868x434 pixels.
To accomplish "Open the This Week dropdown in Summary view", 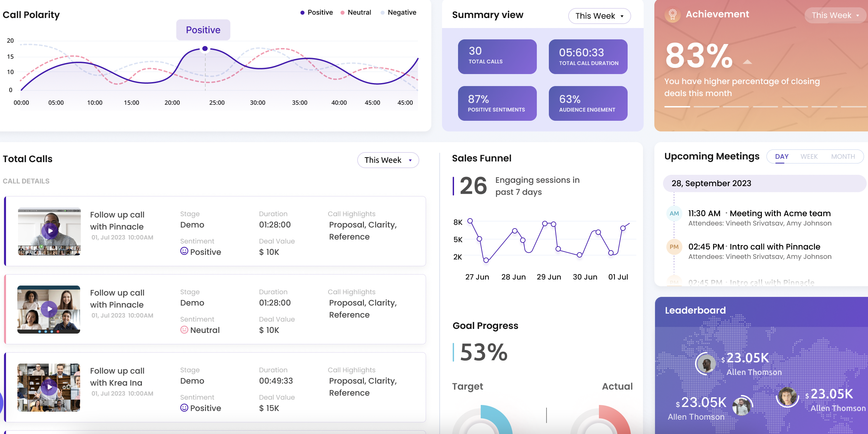I will [599, 16].
